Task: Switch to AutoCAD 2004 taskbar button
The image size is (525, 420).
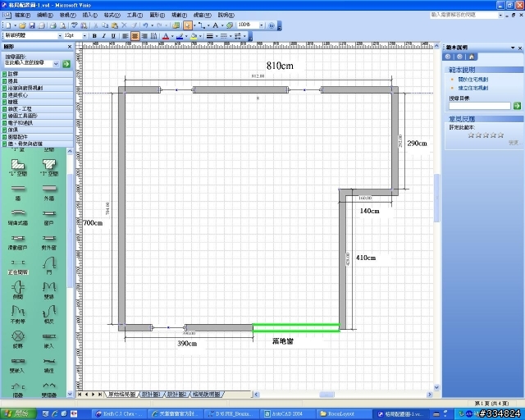Action: coord(287,414)
